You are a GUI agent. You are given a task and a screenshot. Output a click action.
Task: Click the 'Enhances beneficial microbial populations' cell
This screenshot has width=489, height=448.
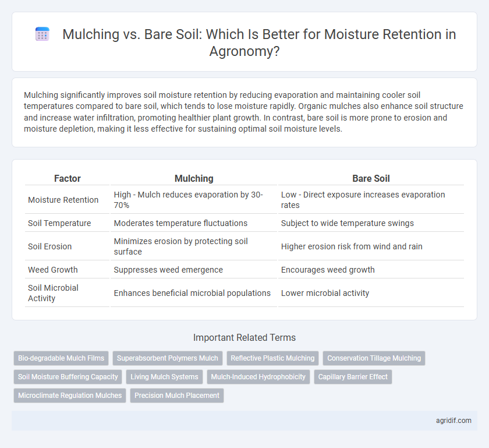[x=194, y=293]
